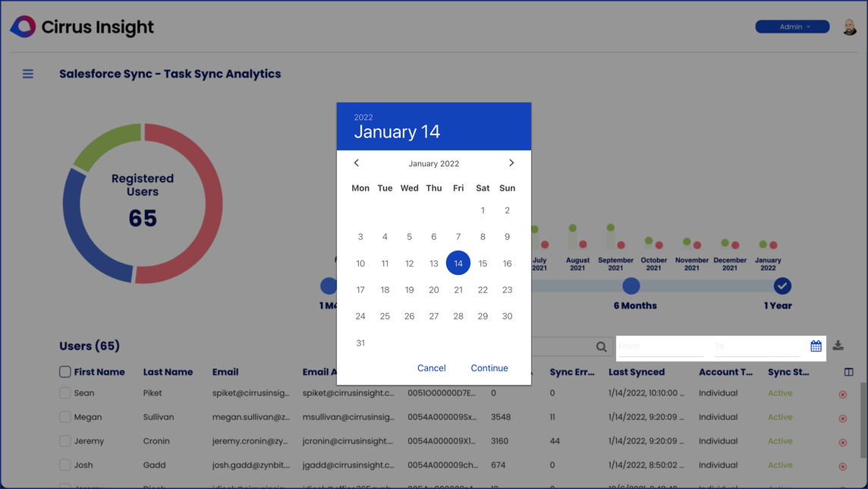Download the users list
Image resolution: width=868 pixels, height=489 pixels.
(x=838, y=345)
